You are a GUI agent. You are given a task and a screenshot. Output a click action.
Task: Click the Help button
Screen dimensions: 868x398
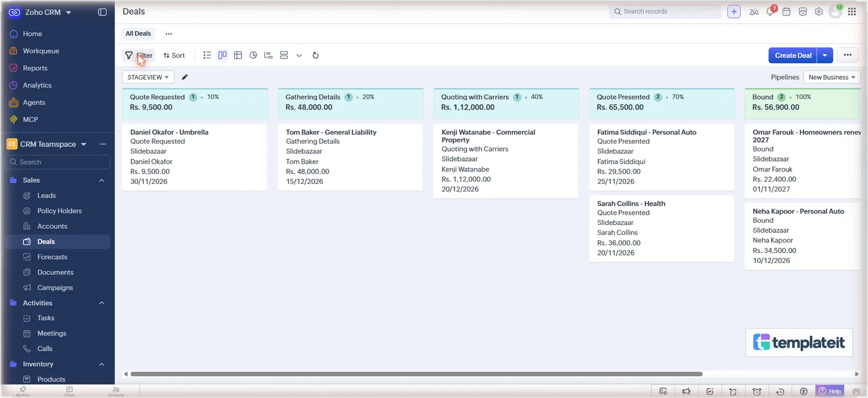coord(830,391)
